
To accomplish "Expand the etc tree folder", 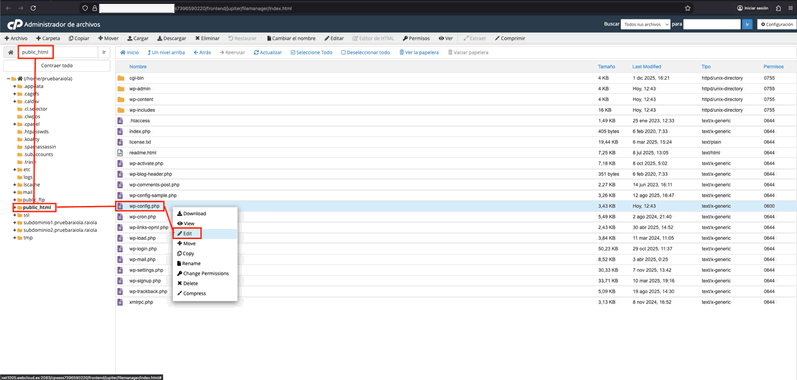I will click(x=15, y=169).
